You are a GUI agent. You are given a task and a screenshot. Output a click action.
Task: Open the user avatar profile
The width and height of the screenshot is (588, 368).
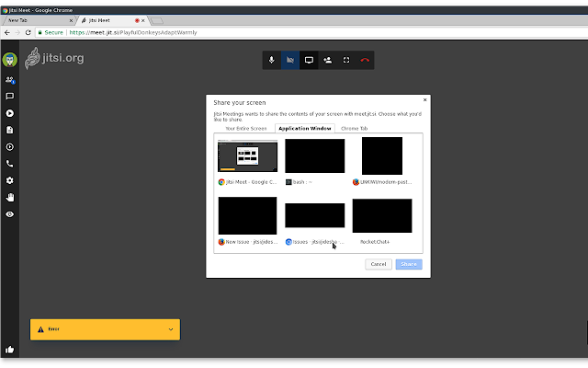pyautogui.click(x=10, y=60)
